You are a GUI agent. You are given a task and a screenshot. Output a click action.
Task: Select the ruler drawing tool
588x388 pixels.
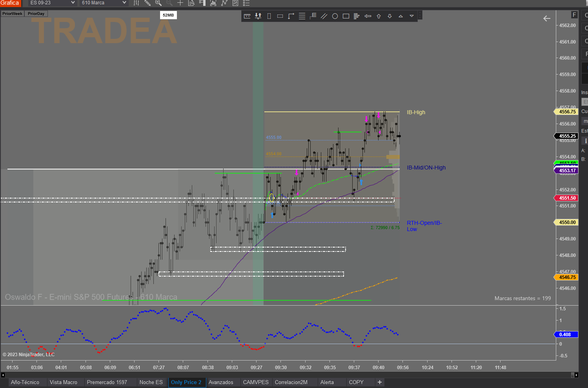point(247,16)
